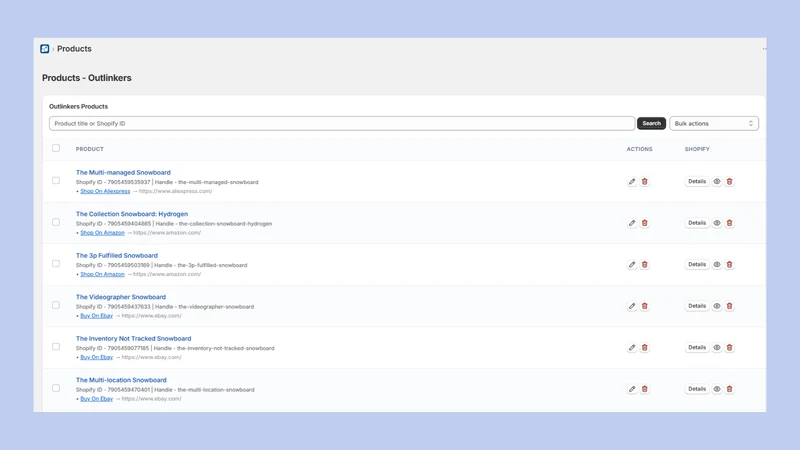Edit The 3p Fulfilled Snowboard outlink
800x450 pixels.
pyautogui.click(x=632, y=265)
